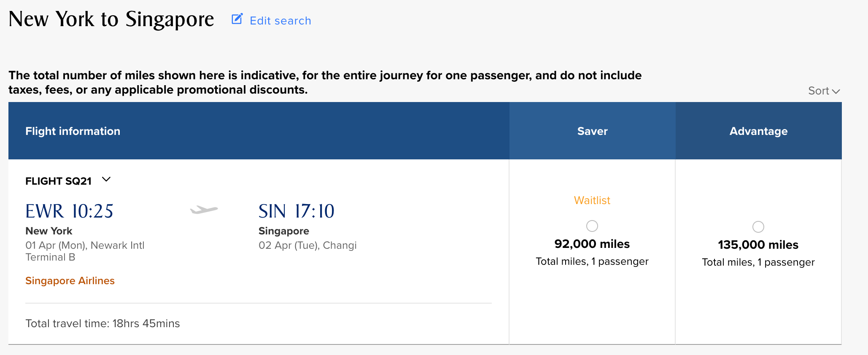Select the Saver 92,000 miles radio button

point(592,226)
